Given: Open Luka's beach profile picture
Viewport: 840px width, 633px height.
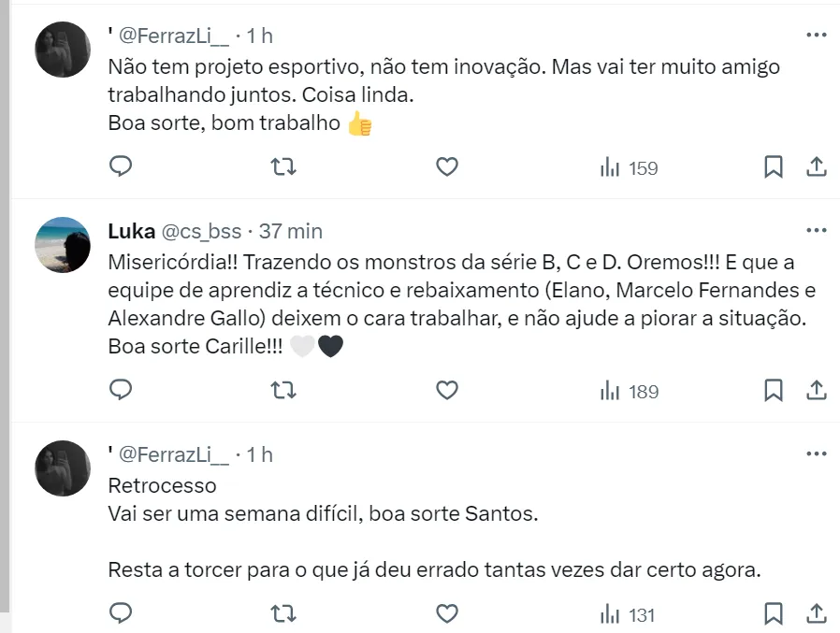Looking at the screenshot, I should [63, 244].
